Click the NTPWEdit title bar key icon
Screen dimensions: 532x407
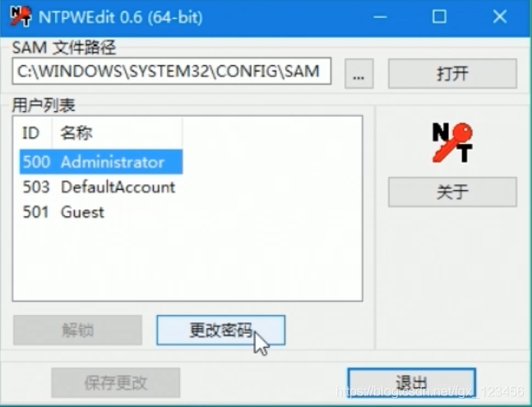(21, 16)
